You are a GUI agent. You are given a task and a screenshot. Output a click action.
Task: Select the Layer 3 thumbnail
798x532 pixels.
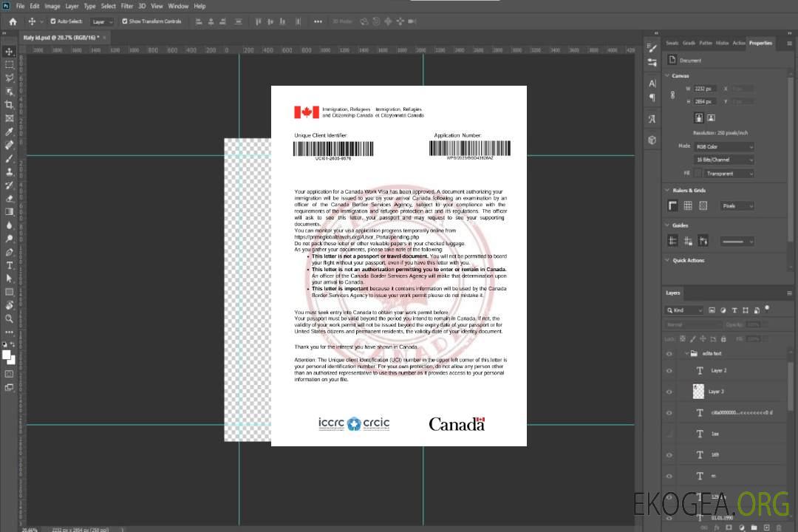pos(698,392)
